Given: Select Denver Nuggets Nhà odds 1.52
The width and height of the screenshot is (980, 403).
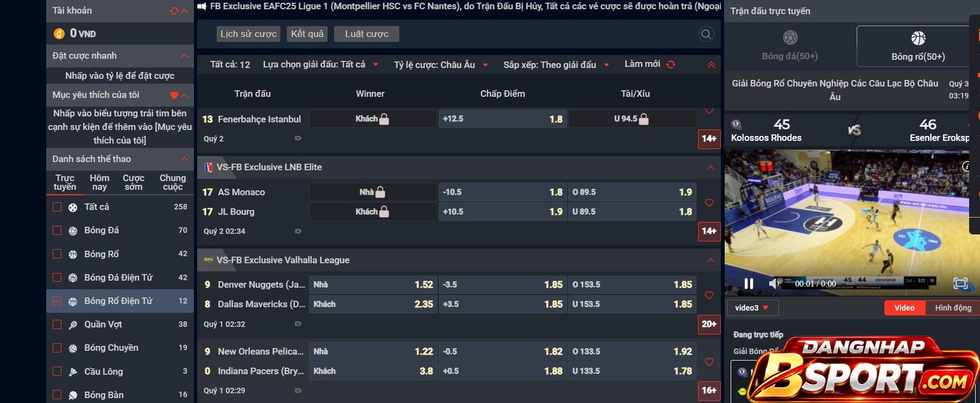Looking at the screenshot, I should click(x=373, y=284).
